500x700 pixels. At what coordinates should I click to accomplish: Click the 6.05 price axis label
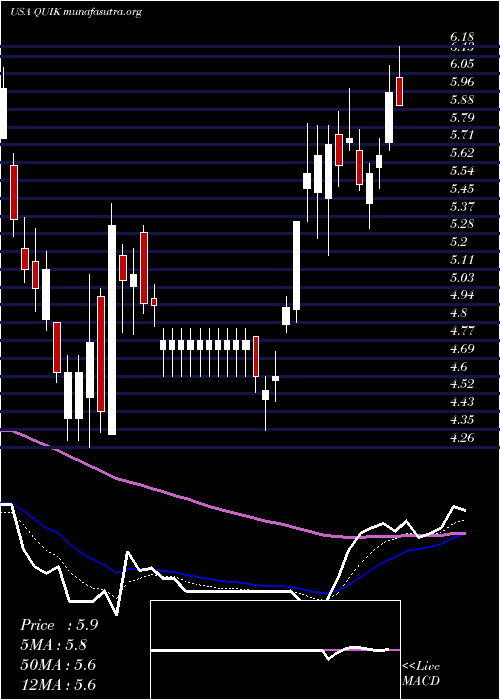tap(462, 64)
